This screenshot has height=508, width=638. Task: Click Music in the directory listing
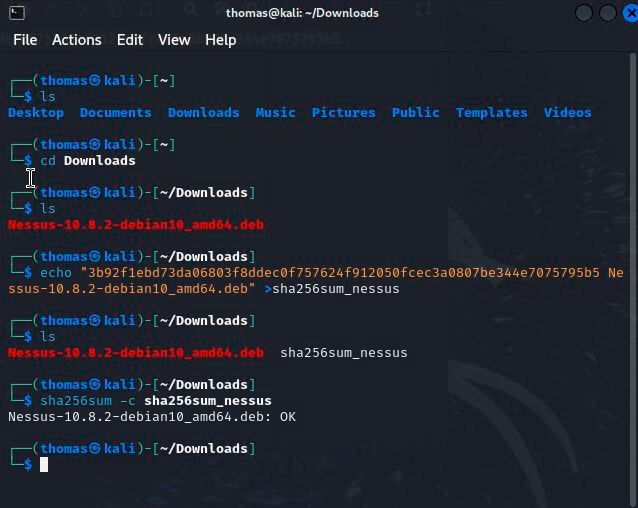click(275, 113)
